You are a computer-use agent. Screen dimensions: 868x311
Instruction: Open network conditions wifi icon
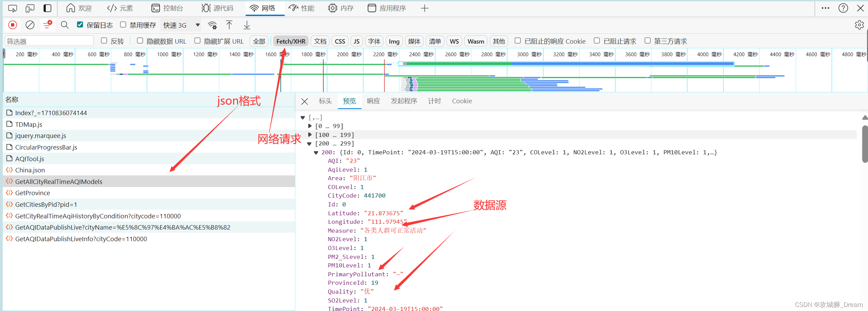[212, 25]
